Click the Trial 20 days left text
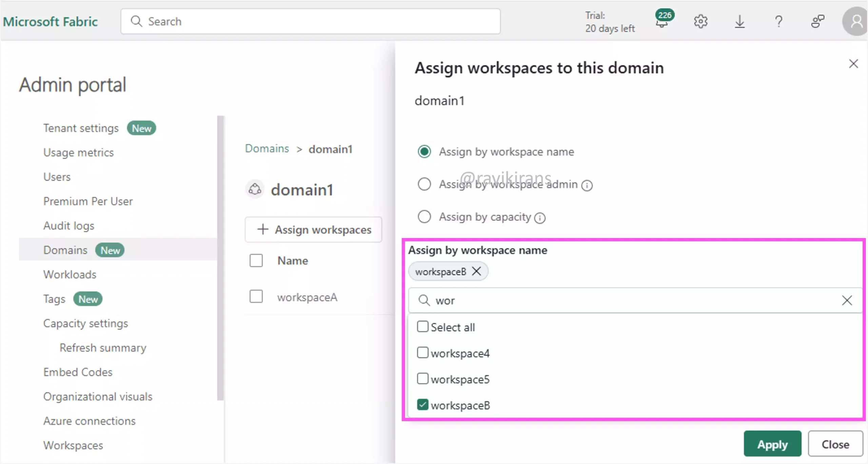This screenshot has width=868, height=464. (x=610, y=22)
